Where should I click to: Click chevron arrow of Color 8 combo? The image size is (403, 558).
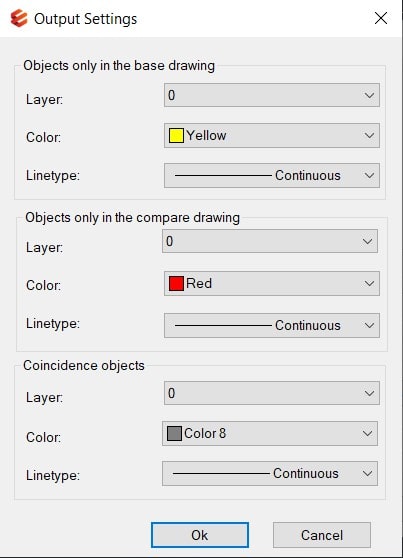point(367,433)
